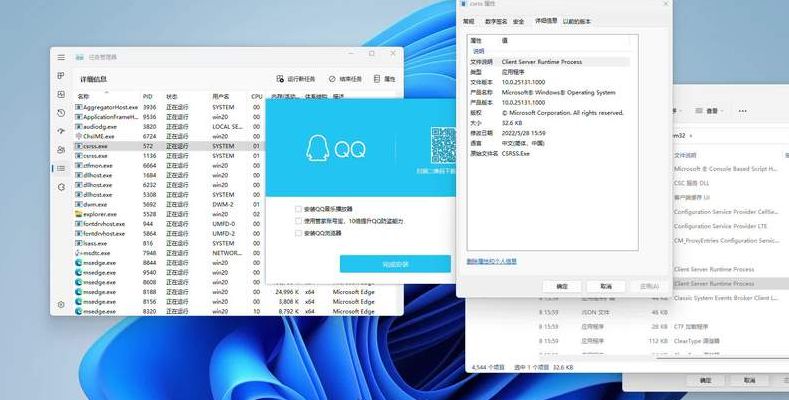The image size is (789, 400).
Task: Select 原始文件名 CSRSS.Exe row in properties
Action: [549, 153]
